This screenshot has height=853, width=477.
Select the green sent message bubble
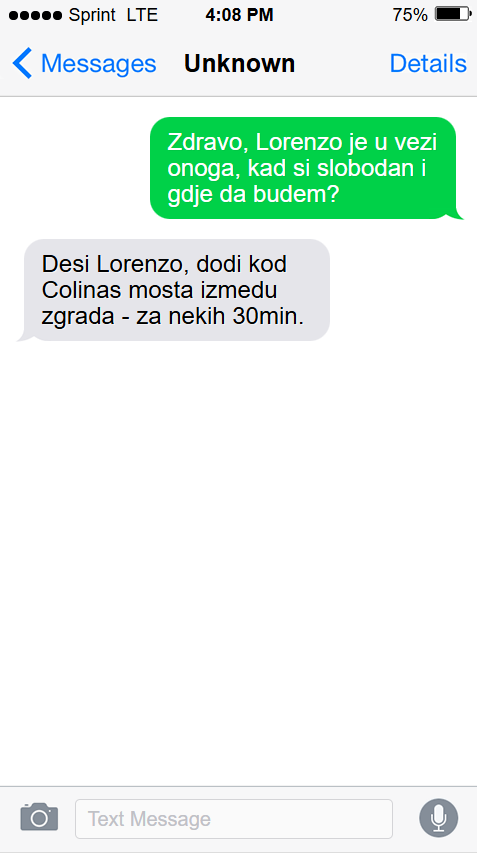pos(306,168)
